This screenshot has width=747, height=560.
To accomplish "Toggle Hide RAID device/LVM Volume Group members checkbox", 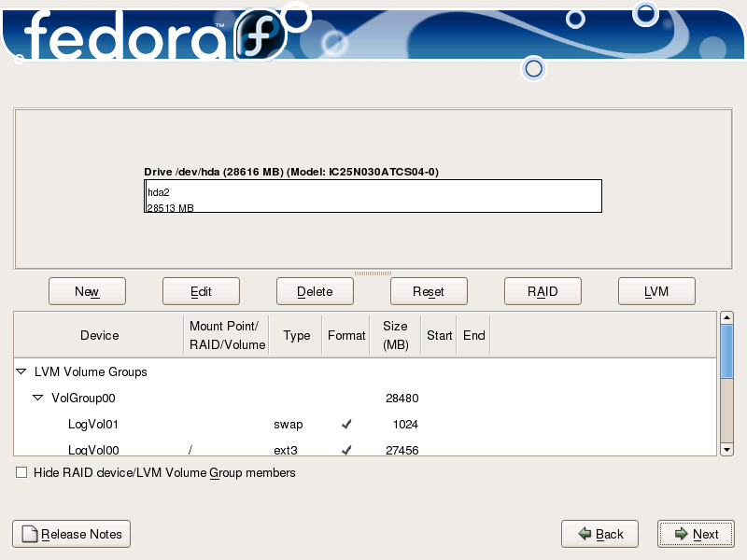I will (21, 472).
